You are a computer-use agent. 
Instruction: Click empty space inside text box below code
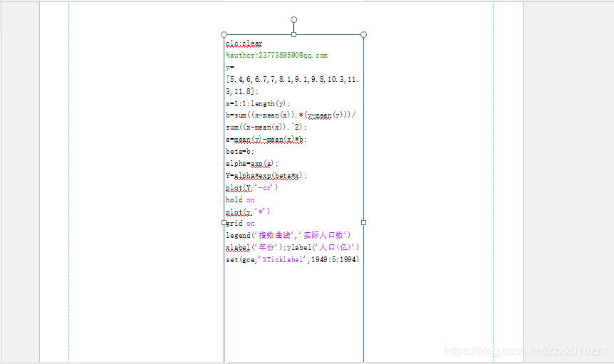click(x=293, y=313)
